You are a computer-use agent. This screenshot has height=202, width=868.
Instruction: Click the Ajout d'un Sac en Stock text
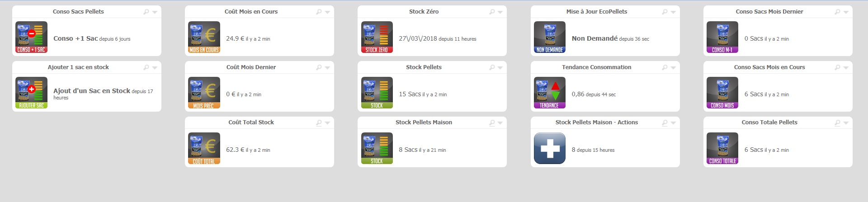92,91
